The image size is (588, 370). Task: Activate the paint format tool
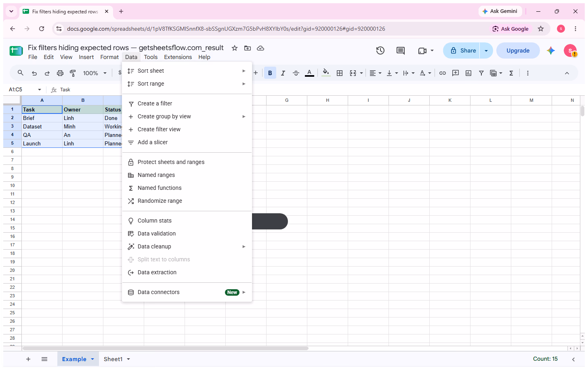pyautogui.click(x=73, y=73)
